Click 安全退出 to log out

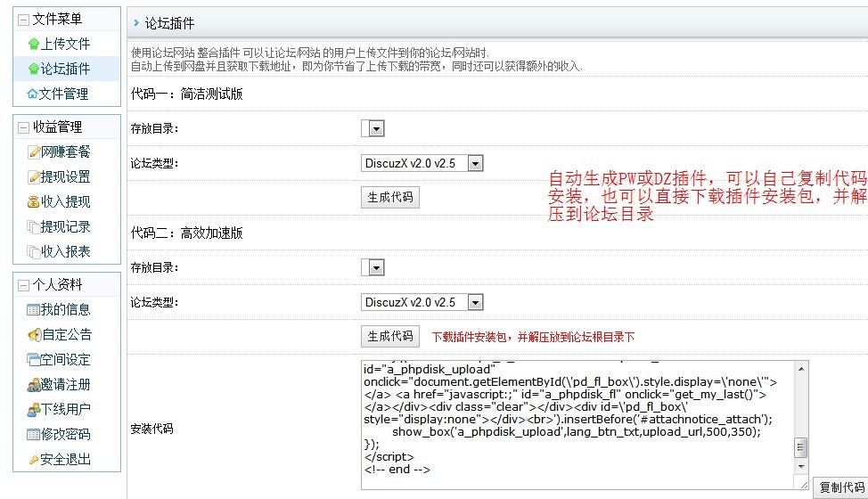(x=65, y=460)
